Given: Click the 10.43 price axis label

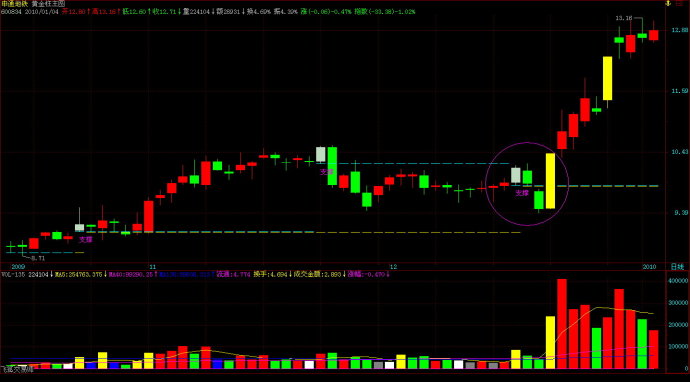Looking at the screenshot, I should (x=678, y=152).
